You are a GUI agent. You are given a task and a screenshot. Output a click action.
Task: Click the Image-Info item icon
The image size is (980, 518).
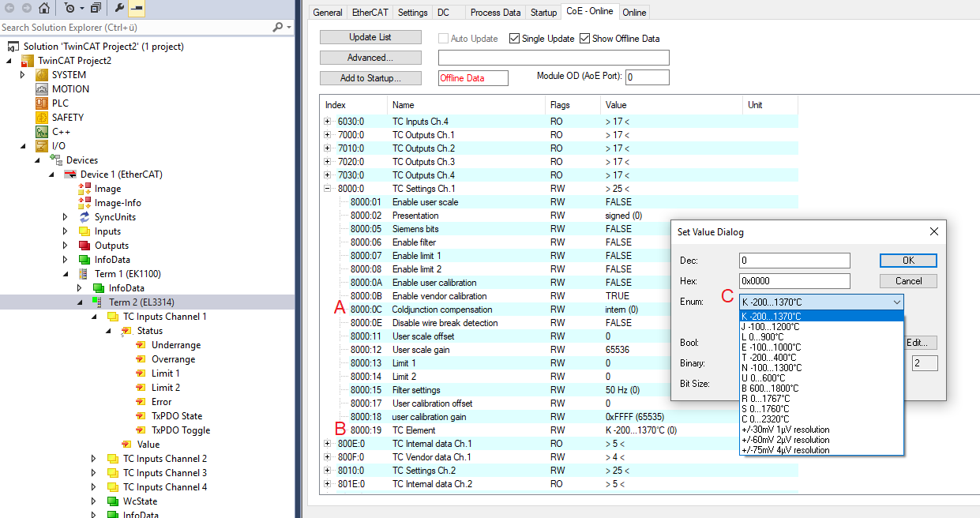click(84, 203)
